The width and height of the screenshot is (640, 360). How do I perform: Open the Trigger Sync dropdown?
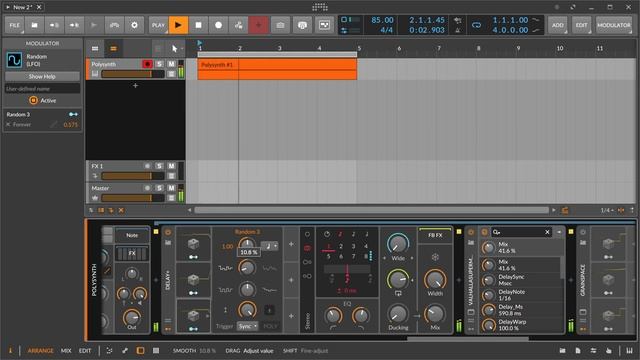tap(247, 326)
